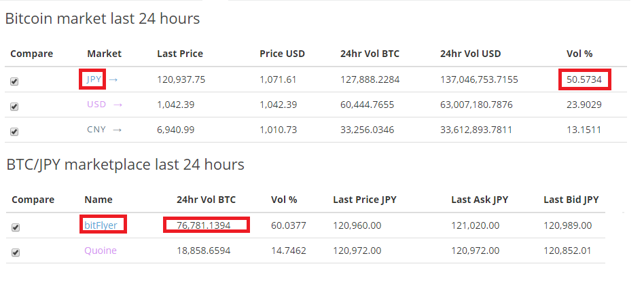Sort marketplace by Last Price JPY header
This screenshot has width=644, height=296.
click(365, 200)
